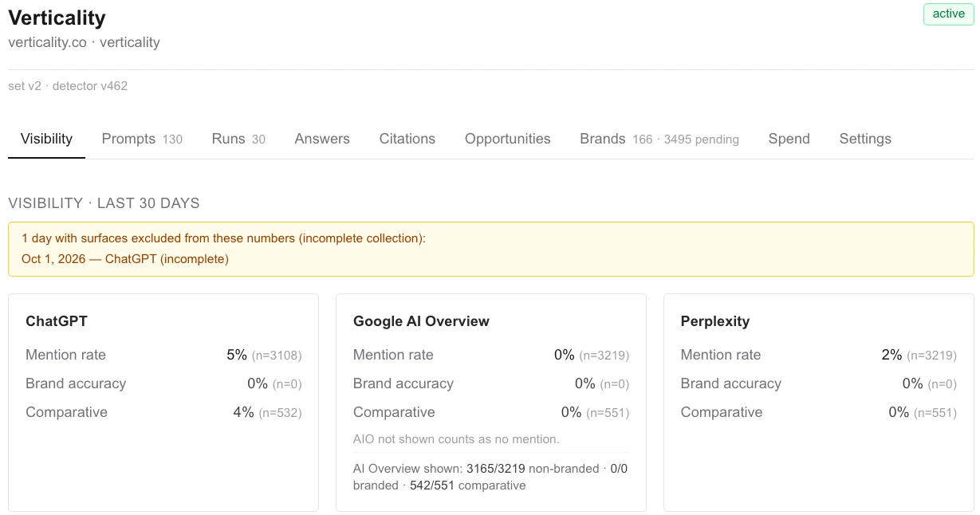
Task: Click the verticality.co domain text
Action: [x=47, y=42]
